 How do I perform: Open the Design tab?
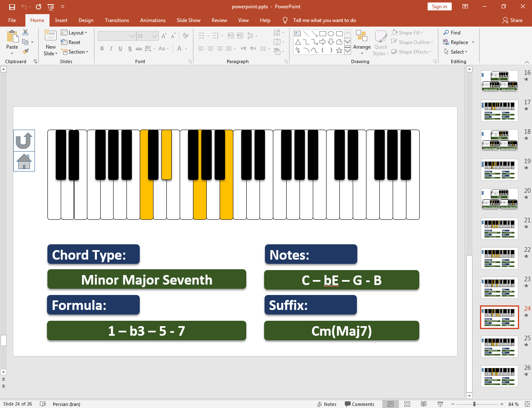[x=86, y=20]
